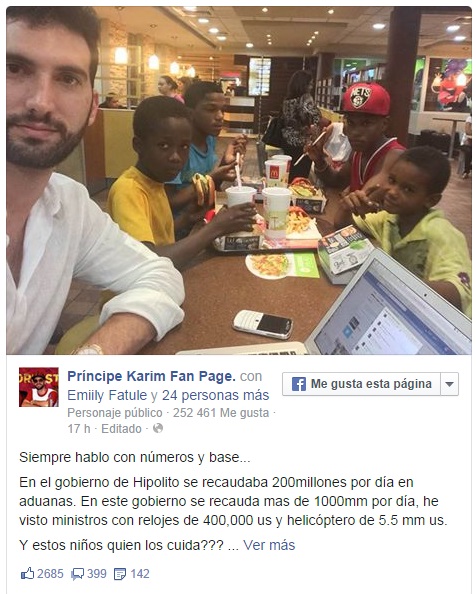Click the 252 461 Me gusta text
This screenshot has height=594, width=476.
[221, 413]
